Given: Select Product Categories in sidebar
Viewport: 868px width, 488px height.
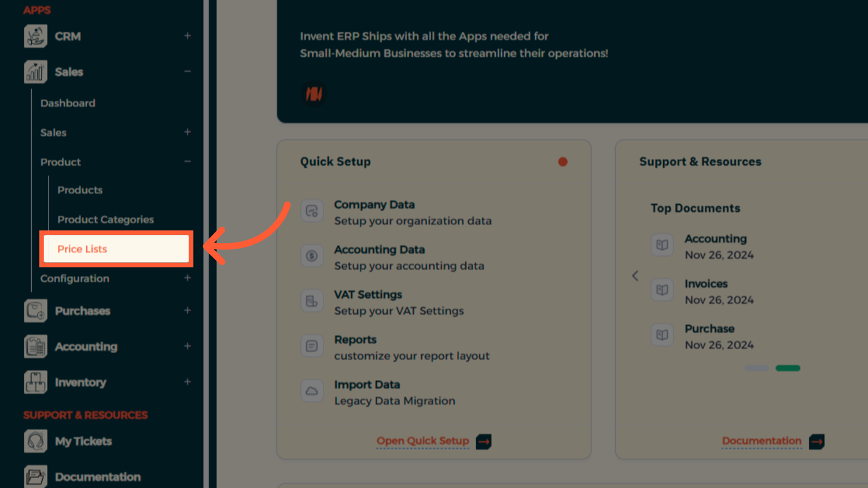Looking at the screenshot, I should click(x=105, y=220).
